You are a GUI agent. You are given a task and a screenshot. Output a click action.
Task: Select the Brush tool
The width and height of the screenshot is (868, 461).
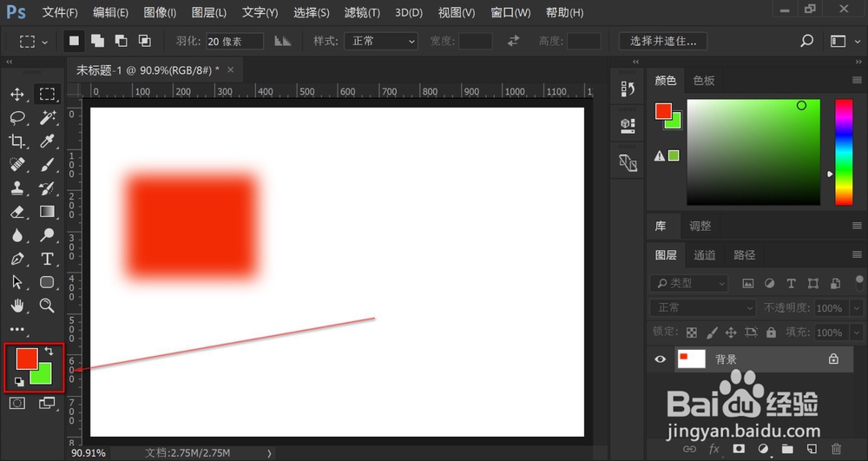click(47, 165)
